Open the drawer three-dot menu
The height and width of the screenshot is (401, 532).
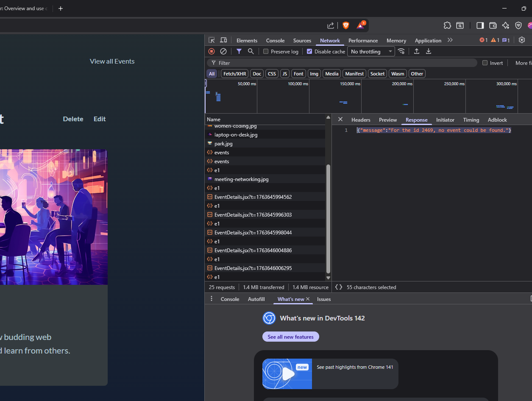pyautogui.click(x=212, y=299)
